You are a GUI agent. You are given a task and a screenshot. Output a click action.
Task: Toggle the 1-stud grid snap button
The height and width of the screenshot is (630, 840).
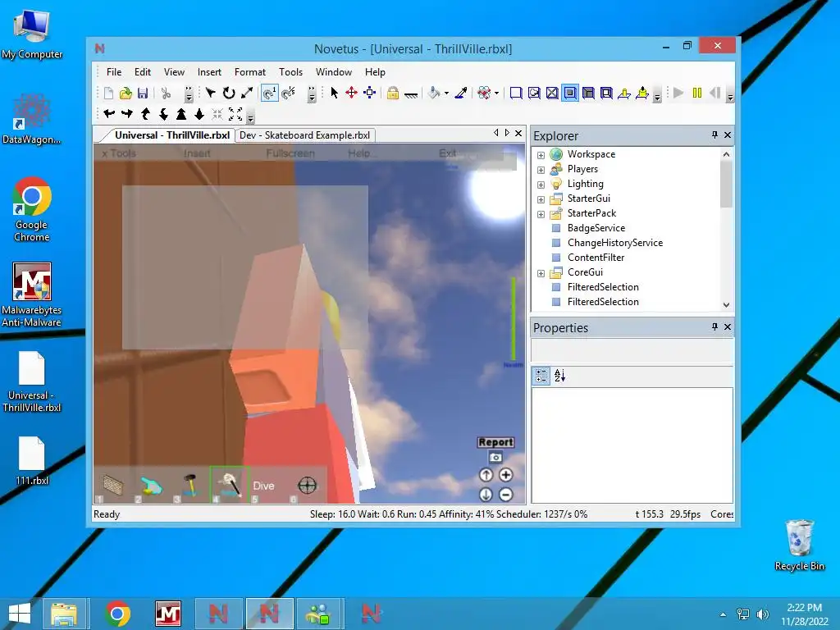tap(269, 94)
